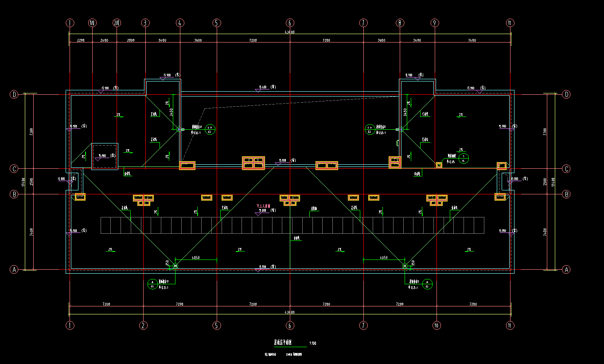The width and height of the screenshot is (604, 364).
Task: Select the right-side axis bubble B
Action: [x=566, y=194]
